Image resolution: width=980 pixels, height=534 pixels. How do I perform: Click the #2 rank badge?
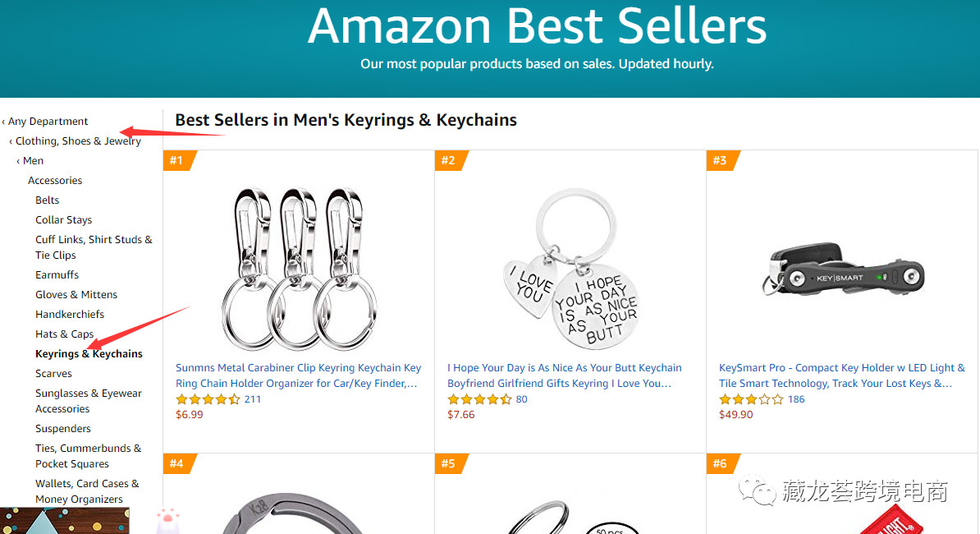(449, 160)
